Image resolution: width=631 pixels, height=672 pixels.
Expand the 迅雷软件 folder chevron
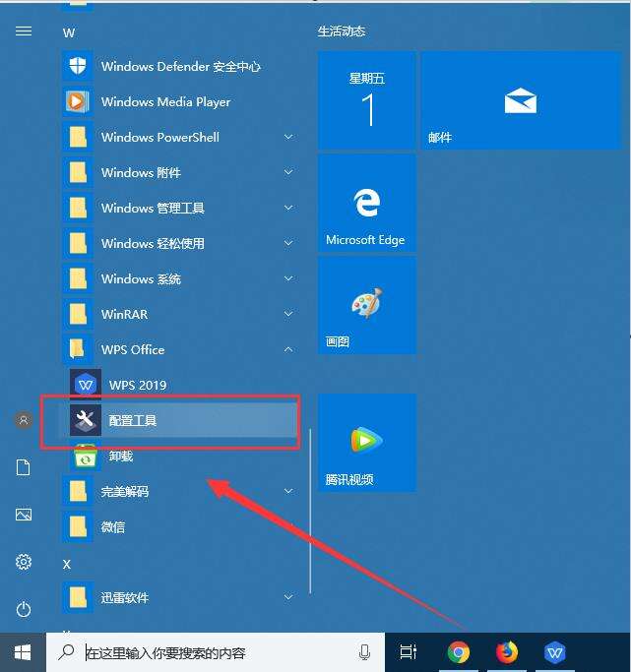pyautogui.click(x=288, y=597)
